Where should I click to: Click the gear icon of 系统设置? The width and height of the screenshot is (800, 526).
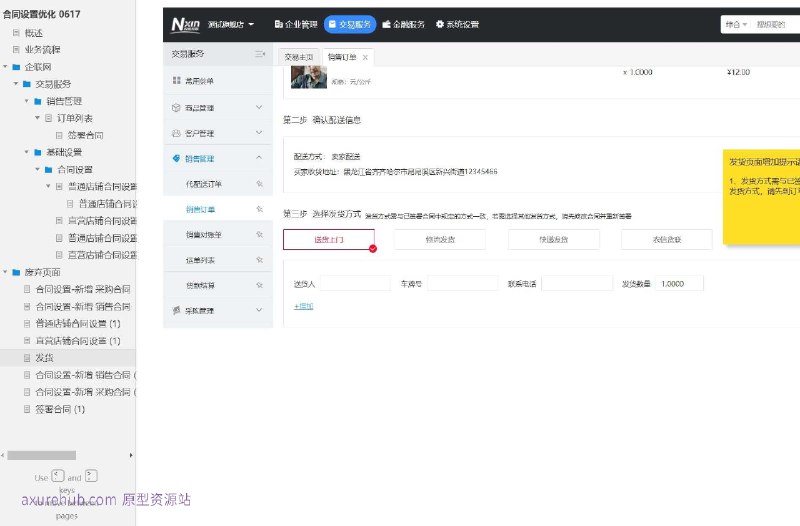pos(440,24)
